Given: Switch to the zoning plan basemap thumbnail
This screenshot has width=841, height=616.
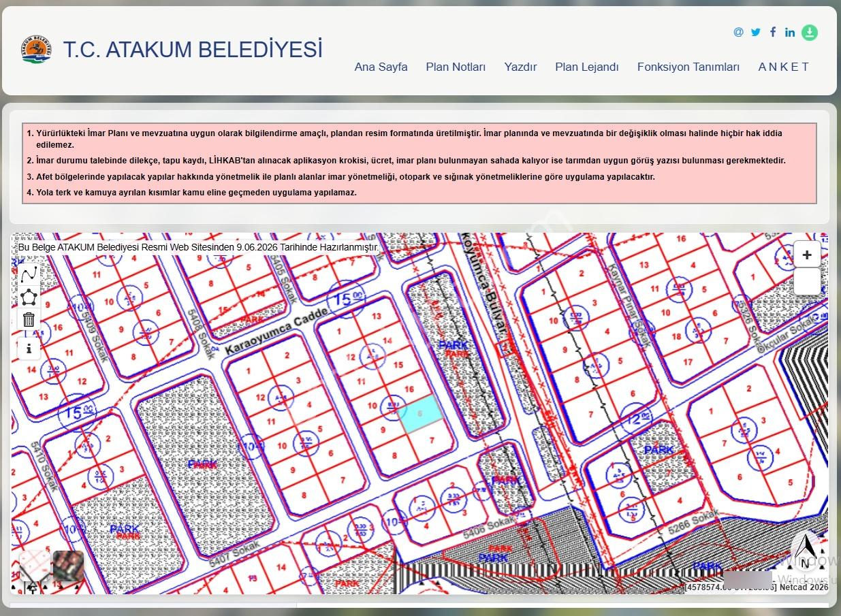Looking at the screenshot, I should click(33, 567).
